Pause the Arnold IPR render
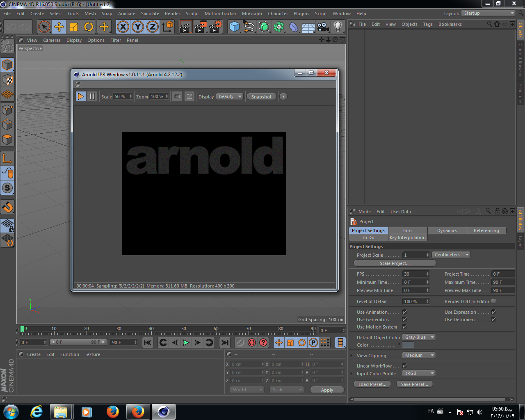 tap(92, 96)
